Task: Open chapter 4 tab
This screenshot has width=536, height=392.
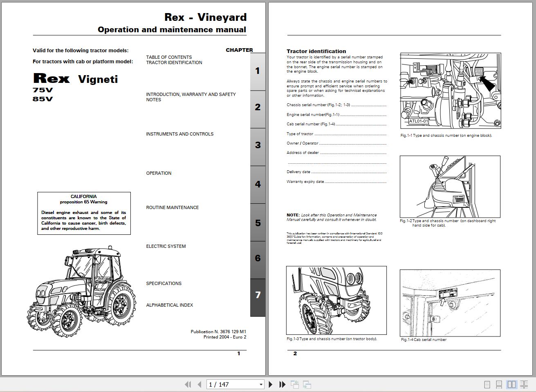Action: point(258,185)
